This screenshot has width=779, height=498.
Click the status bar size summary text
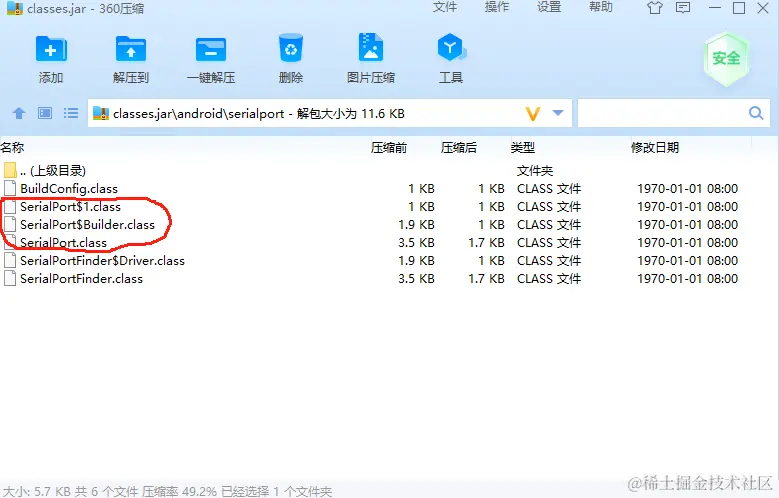(x=168, y=492)
